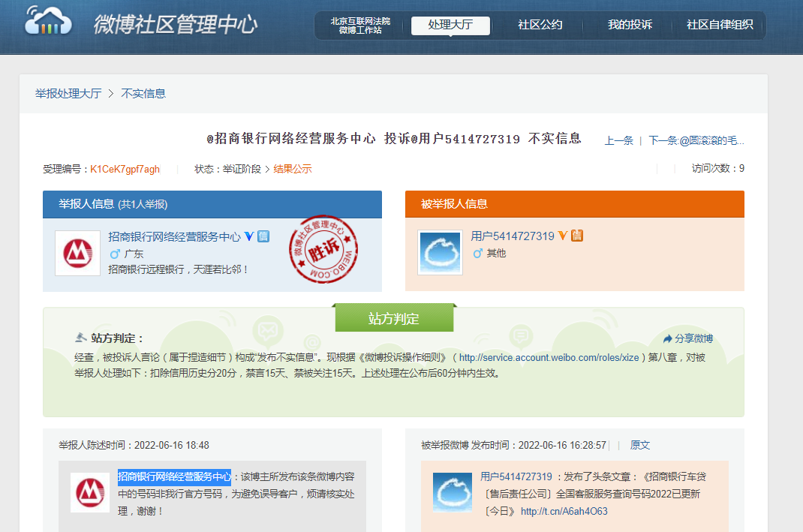This screenshot has width=803, height=532.
Task: Click blue credit 信 badge of reporter
Action: tap(263, 236)
